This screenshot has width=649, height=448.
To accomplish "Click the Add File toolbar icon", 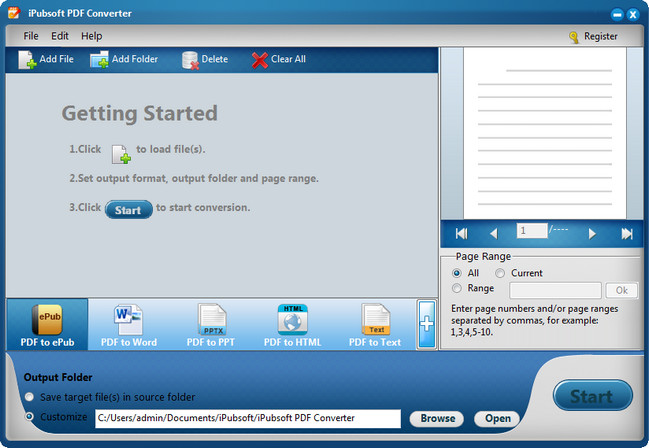I will tap(28, 60).
